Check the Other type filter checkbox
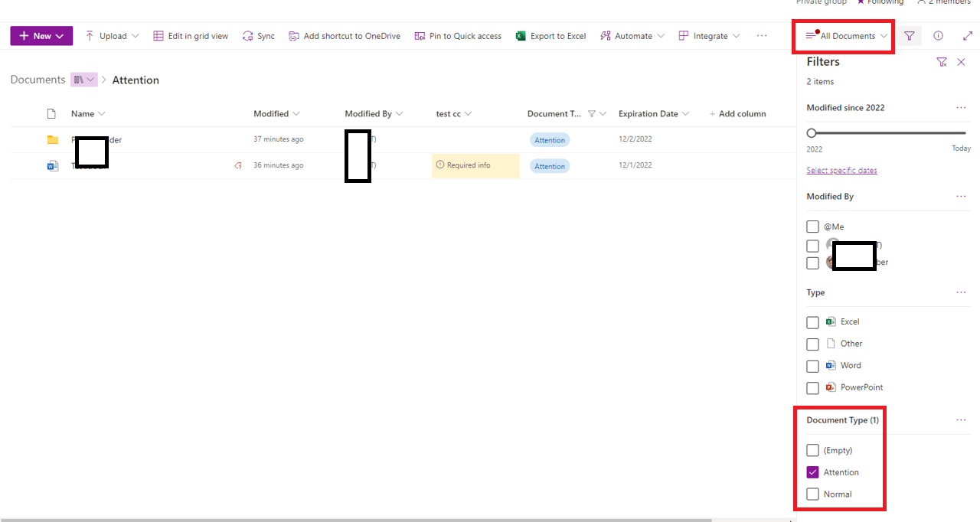980x522 pixels. point(813,344)
